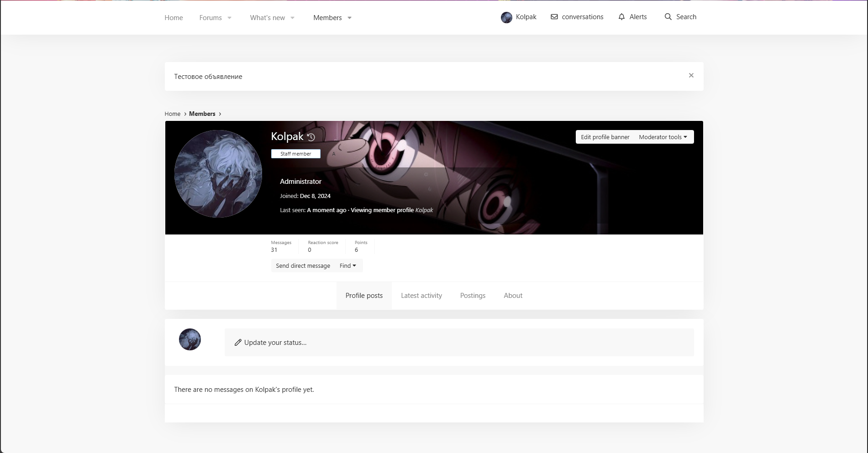Open the Kolpak account link in the header
The image size is (868, 453).
(x=526, y=17)
